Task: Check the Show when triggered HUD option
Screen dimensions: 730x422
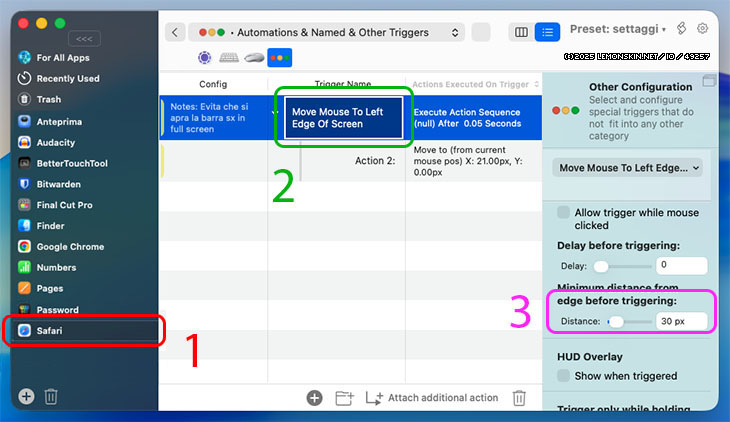Action: coord(564,376)
